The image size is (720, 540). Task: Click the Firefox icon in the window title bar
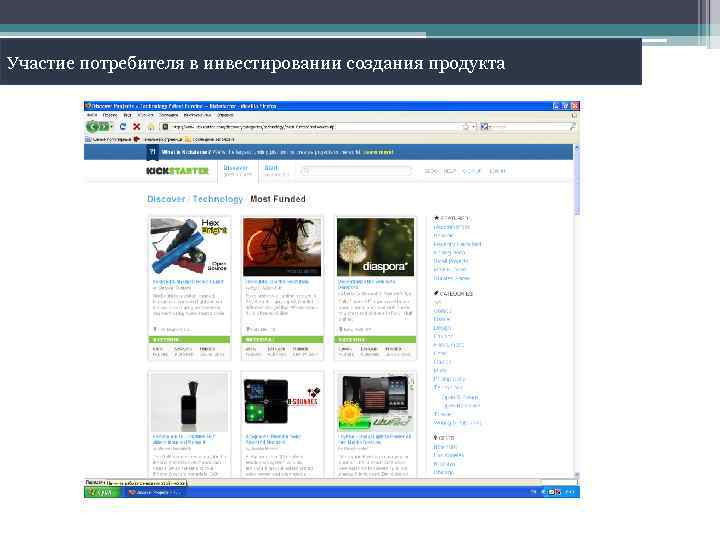coord(88,106)
